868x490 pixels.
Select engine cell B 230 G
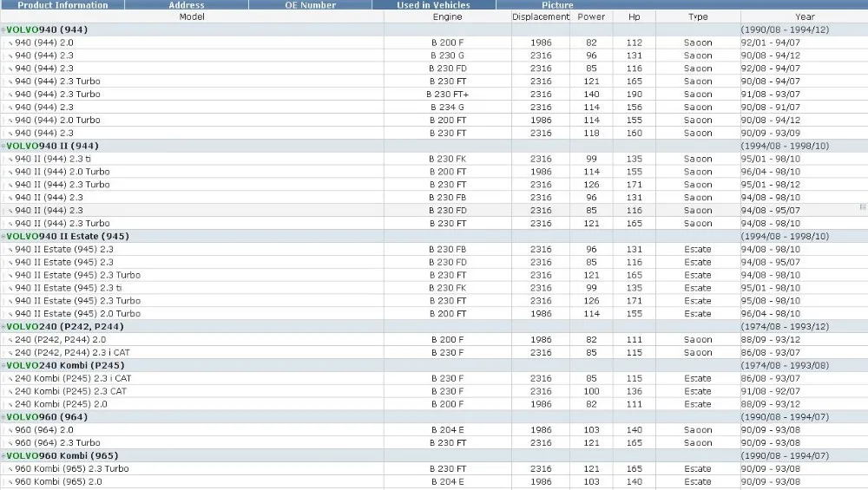447,56
